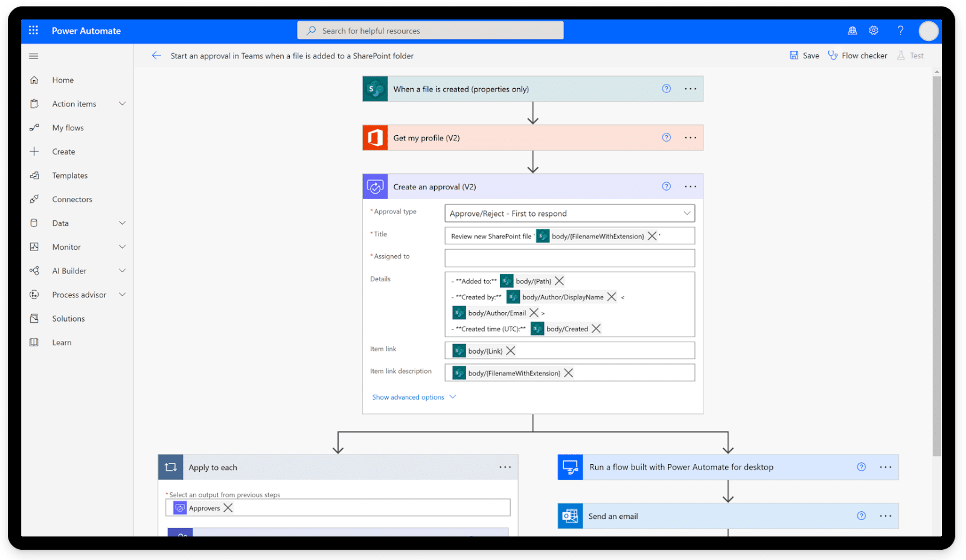Click the SharePoint file created trigger icon
The width and height of the screenshot is (966, 560).
(375, 89)
